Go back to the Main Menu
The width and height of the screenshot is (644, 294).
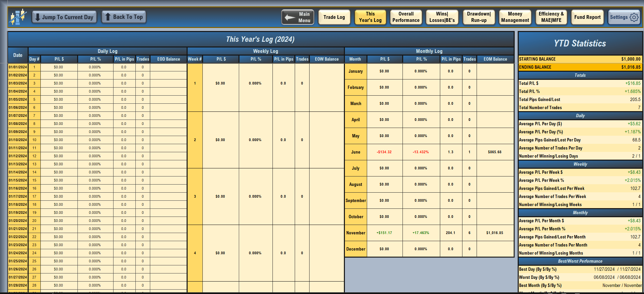pyautogui.click(x=298, y=17)
